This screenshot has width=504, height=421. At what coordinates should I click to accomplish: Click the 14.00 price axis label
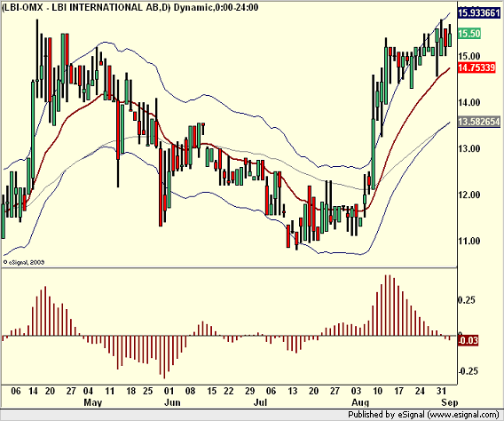click(x=469, y=103)
